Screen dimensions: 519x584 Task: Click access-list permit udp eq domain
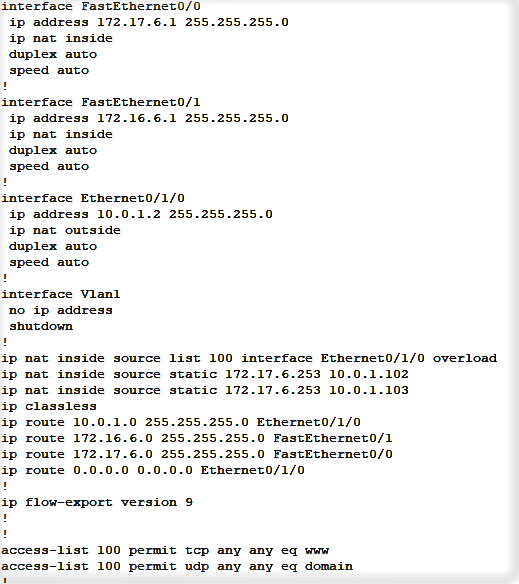pyautogui.click(x=177, y=566)
